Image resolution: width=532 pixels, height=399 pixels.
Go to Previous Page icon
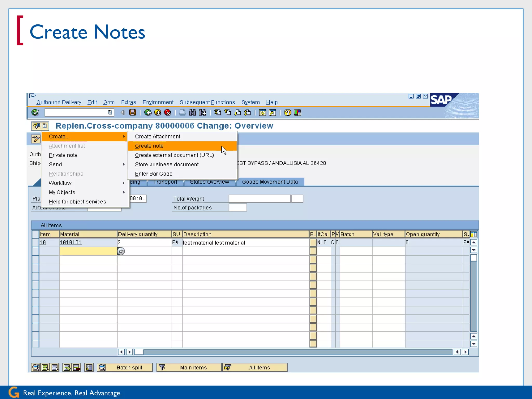228,112
